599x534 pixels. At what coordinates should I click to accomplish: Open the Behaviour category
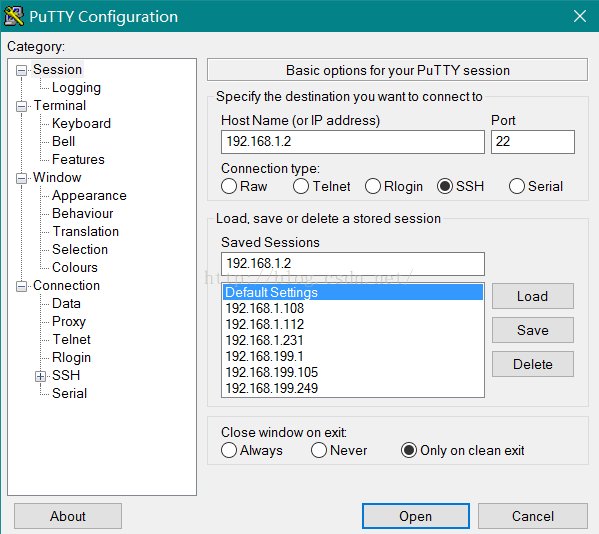(83, 213)
